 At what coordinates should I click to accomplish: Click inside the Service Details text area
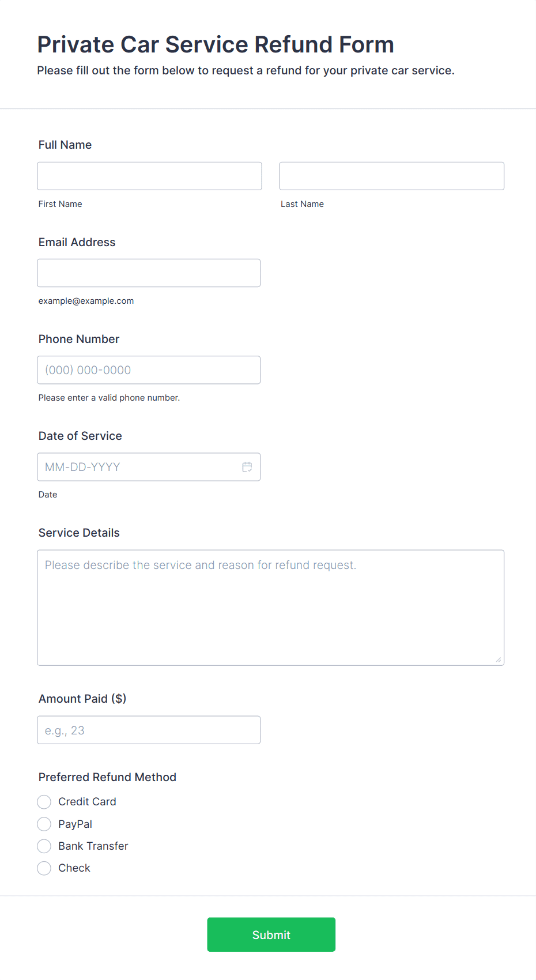click(271, 608)
